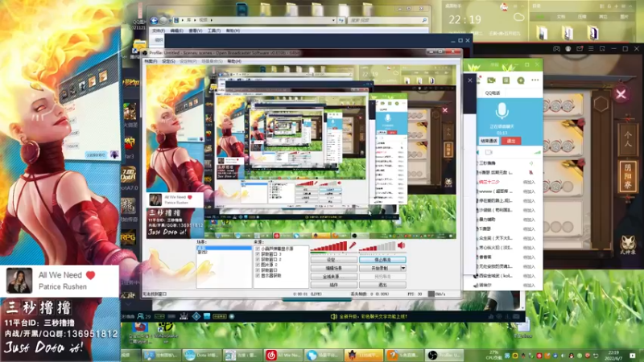Click the 退出 button in OBS

(383, 285)
